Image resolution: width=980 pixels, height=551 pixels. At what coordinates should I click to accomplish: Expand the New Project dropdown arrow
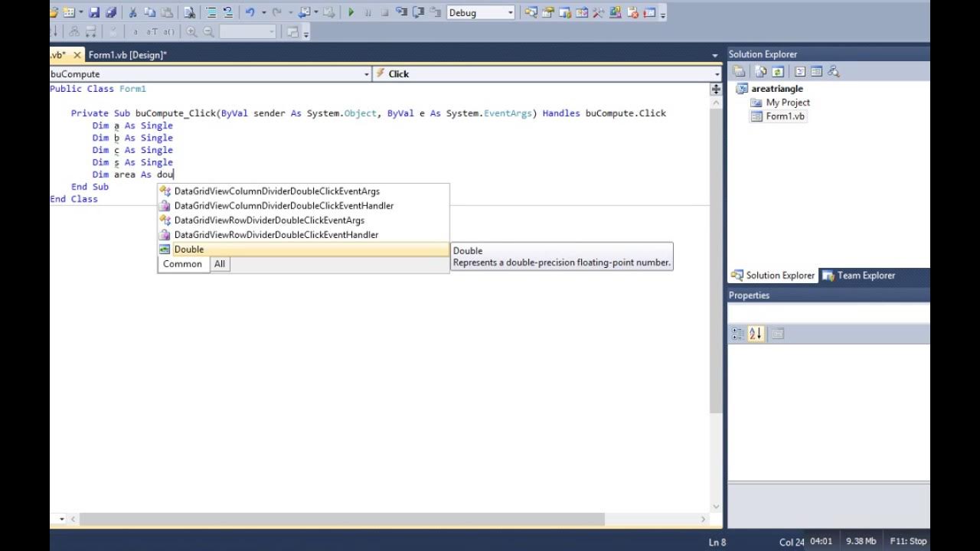80,12
